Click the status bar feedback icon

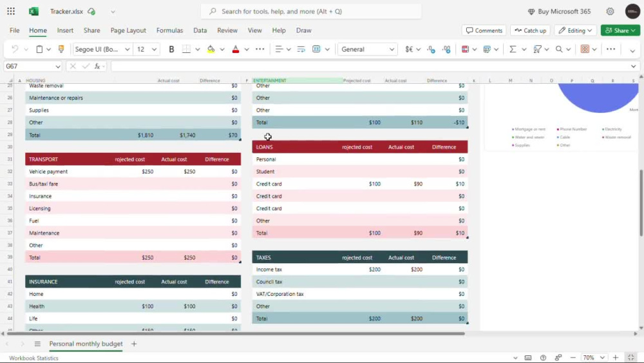558,358
